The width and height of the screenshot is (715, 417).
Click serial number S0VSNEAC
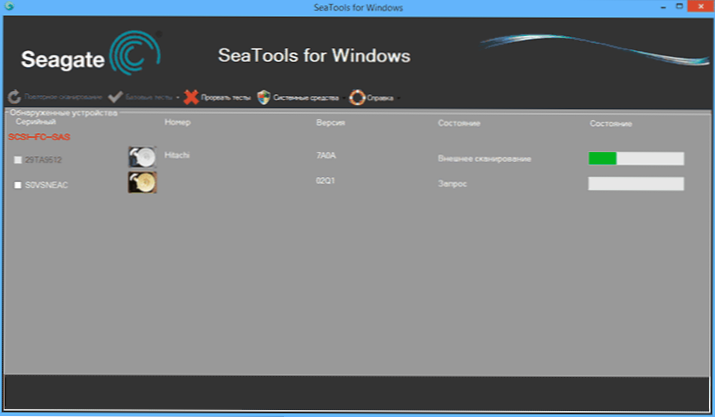(47, 185)
